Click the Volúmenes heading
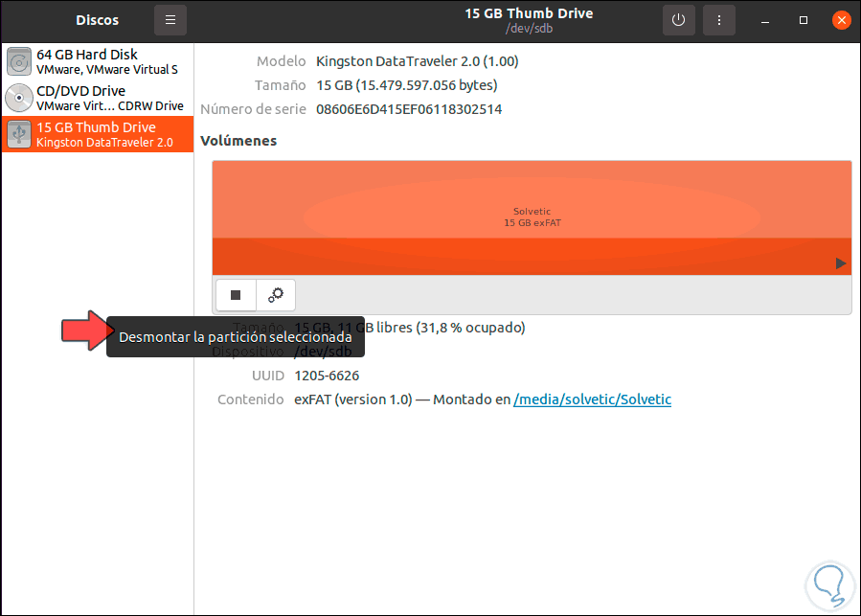 pyautogui.click(x=238, y=141)
